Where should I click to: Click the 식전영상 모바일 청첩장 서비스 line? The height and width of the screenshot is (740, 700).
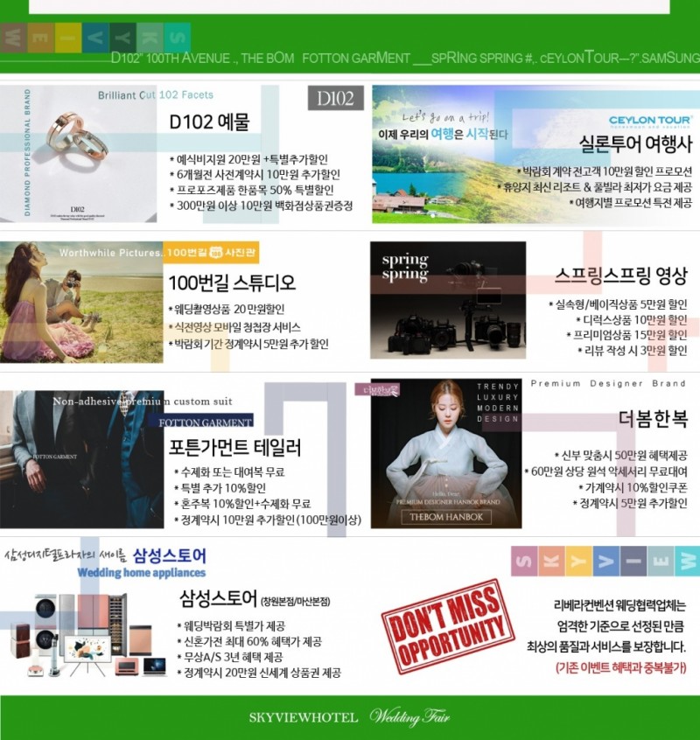click(x=234, y=327)
